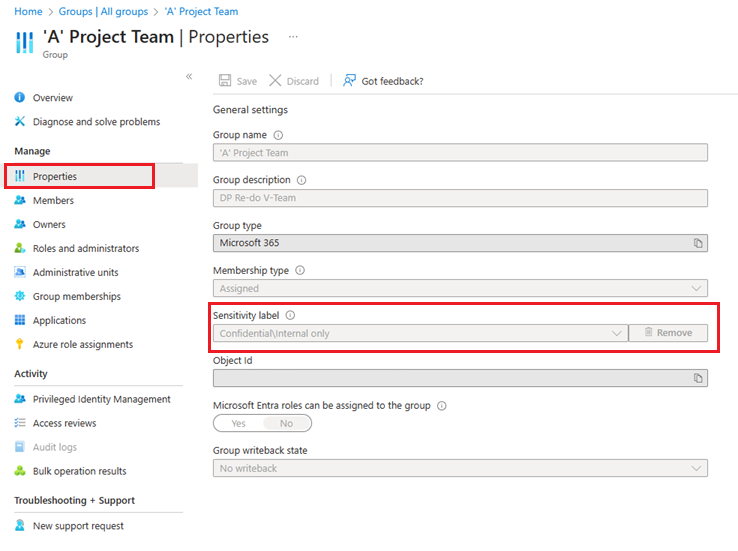Set Entra roles toggle to Yes
The width and height of the screenshot is (738, 551).
point(238,423)
